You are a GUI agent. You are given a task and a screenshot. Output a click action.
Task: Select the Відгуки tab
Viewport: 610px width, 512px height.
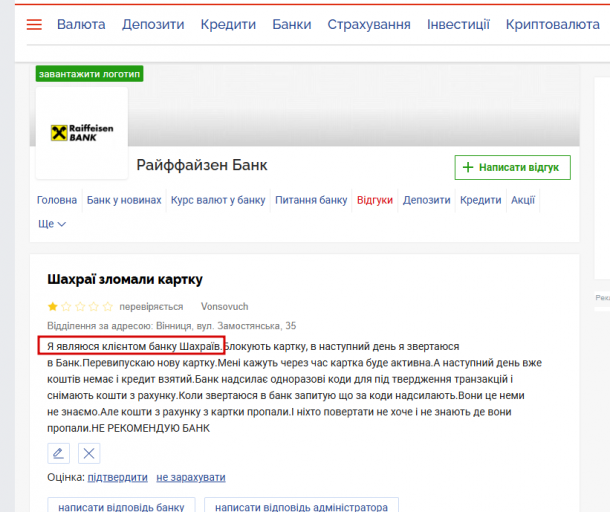coord(375,200)
